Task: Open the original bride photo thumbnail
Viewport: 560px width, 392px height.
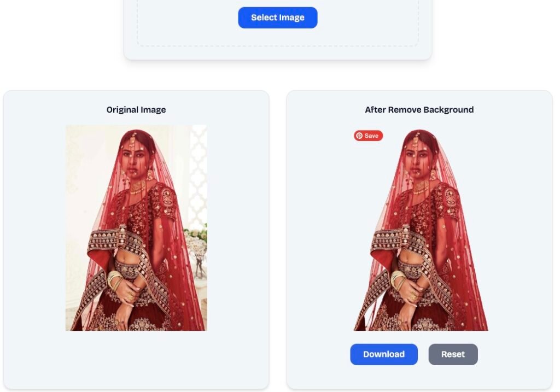Action: 136,227
